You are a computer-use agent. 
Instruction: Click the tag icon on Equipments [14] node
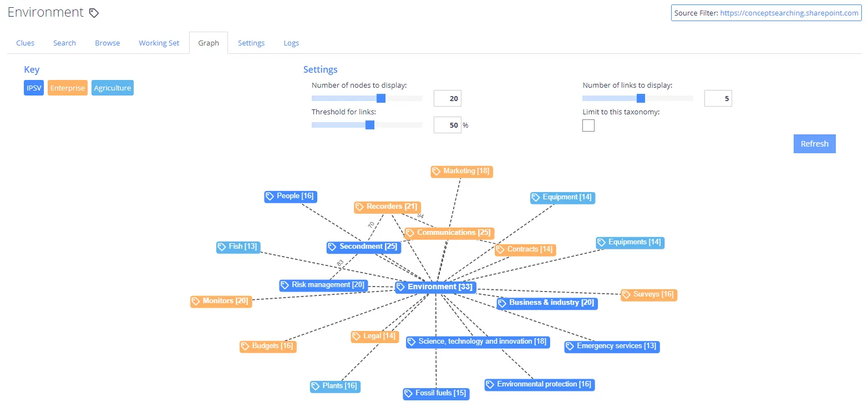point(602,243)
